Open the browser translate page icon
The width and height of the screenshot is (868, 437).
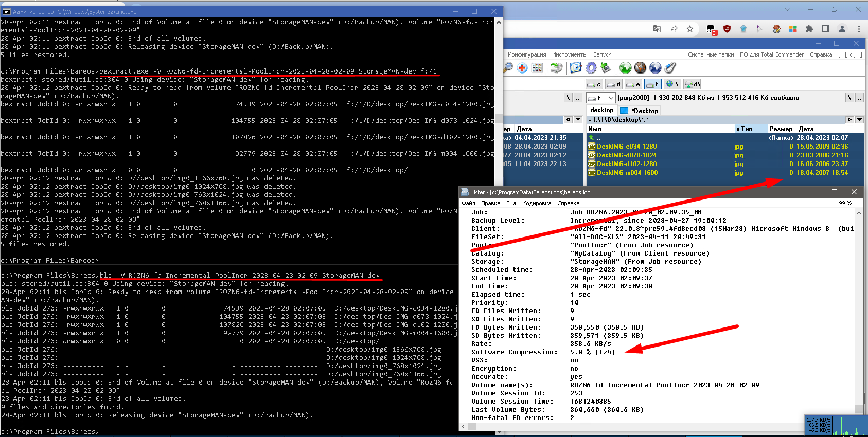click(657, 29)
